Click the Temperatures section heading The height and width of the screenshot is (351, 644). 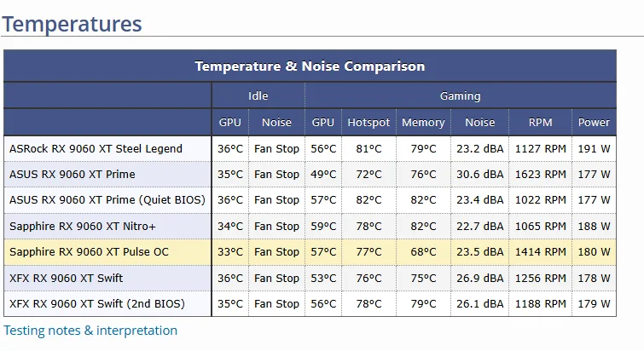click(x=72, y=23)
